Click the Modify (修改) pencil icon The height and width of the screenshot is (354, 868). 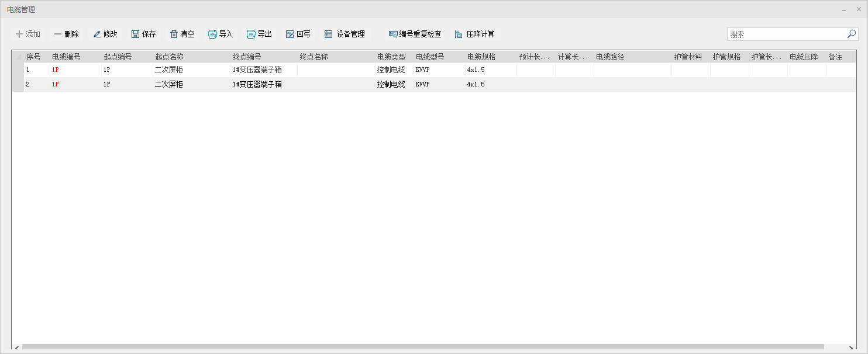[x=97, y=34]
